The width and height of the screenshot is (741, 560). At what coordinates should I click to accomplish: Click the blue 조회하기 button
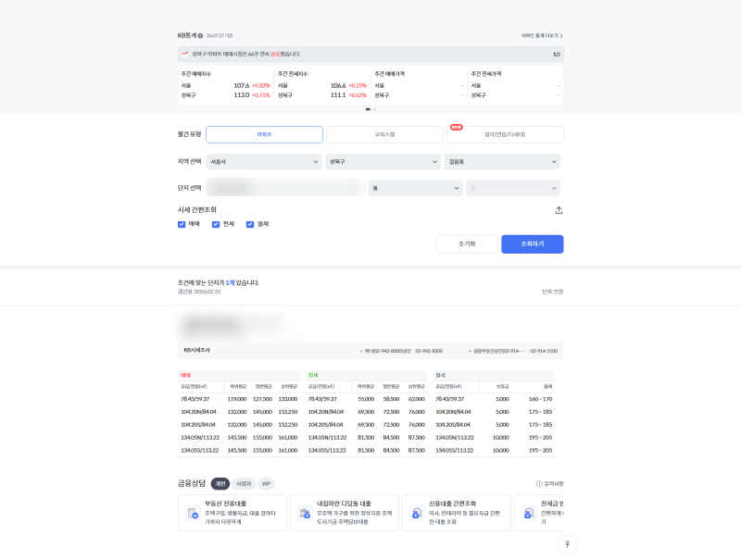pos(532,244)
